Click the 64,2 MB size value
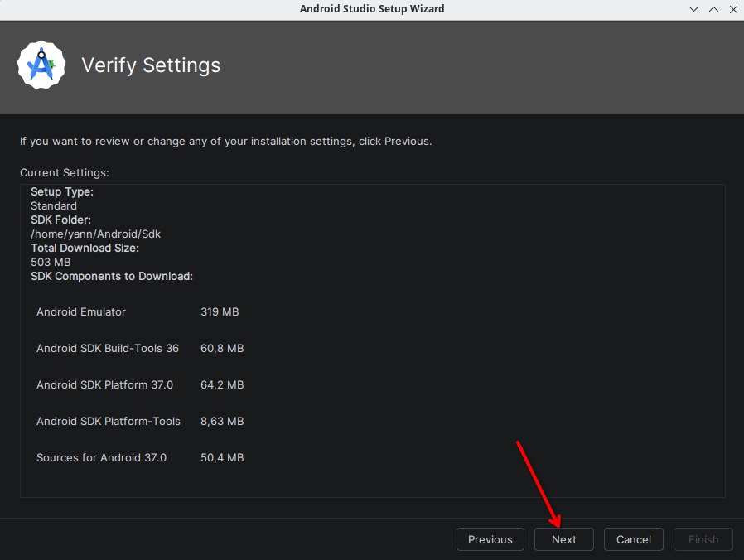744x560 pixels. click(222, 384)
